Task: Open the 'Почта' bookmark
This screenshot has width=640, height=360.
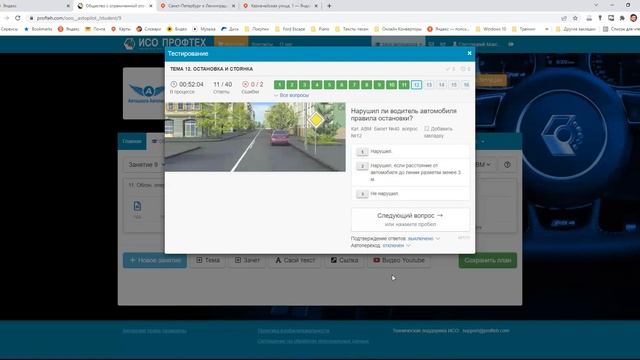Action: (x=95, y=29)
